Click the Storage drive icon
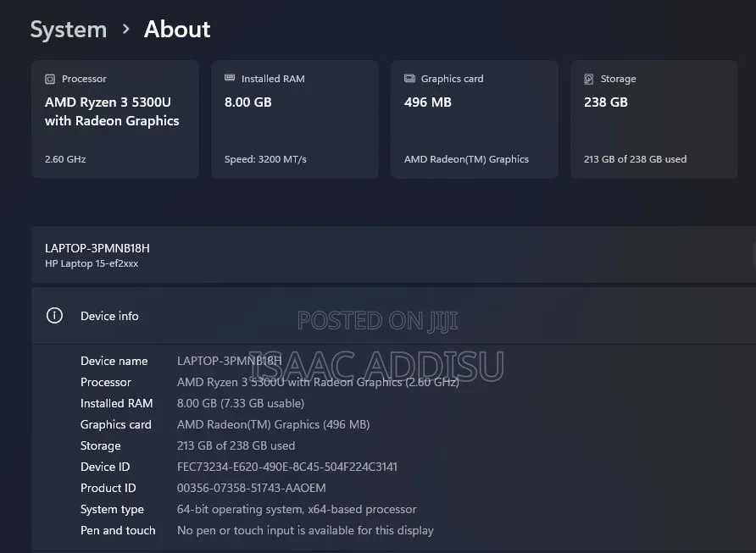This screenshot has width=756, height=553. click(589, 79)
